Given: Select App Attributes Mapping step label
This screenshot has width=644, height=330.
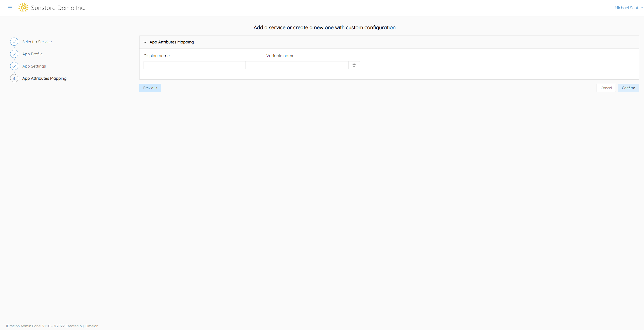Looking at the screenshot, I should click(44, 78).
